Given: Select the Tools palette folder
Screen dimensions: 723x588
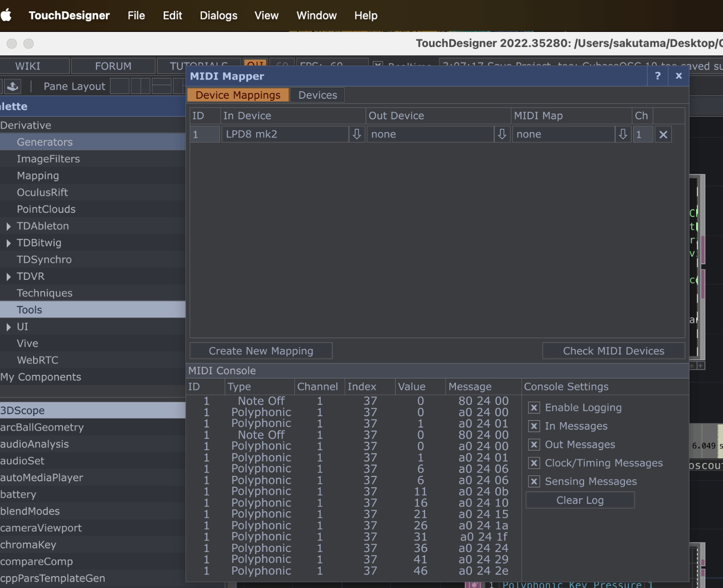Looking at the screenshot, I should pos(92,310).
